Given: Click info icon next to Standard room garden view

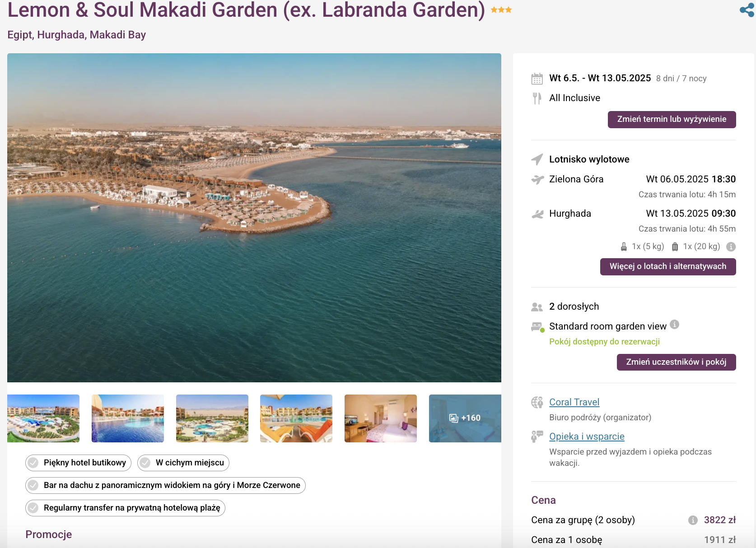Looking at the screenshot, I should [674, 325].
